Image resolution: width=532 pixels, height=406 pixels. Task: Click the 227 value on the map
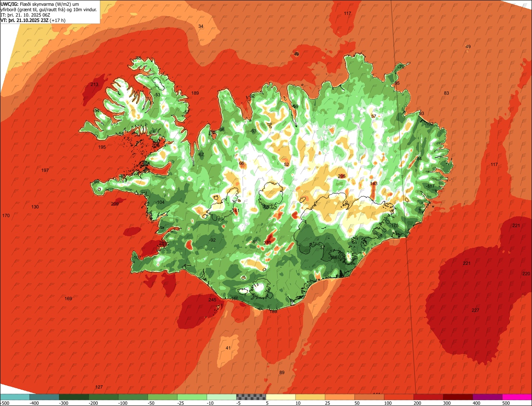click(475, 310)
